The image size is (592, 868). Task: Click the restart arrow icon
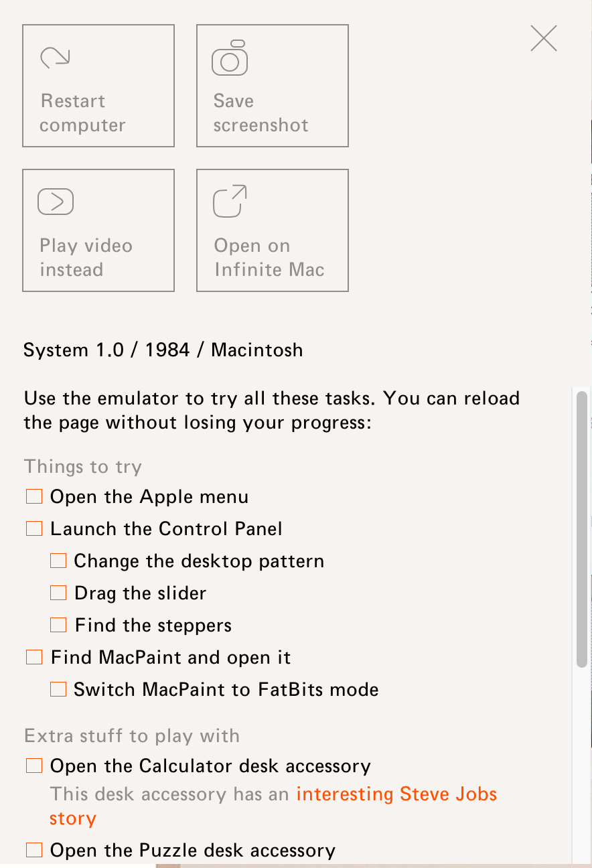point(55,58)
